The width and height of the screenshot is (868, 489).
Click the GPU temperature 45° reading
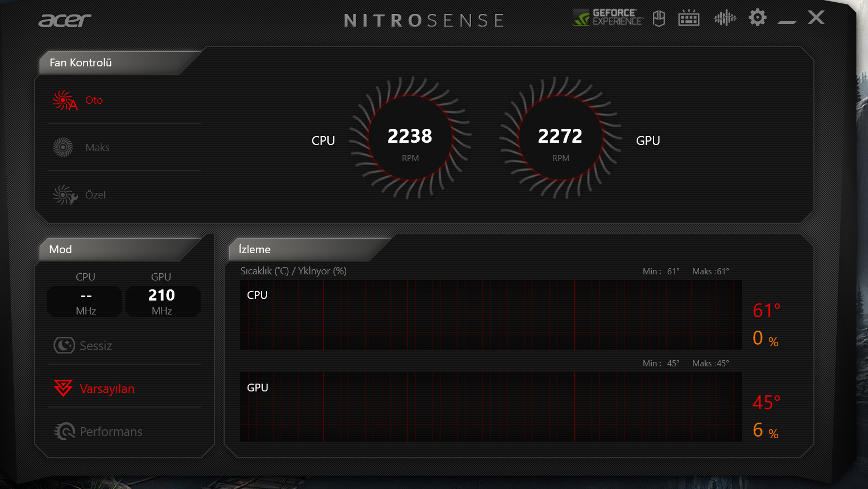(x=767, y=403)
